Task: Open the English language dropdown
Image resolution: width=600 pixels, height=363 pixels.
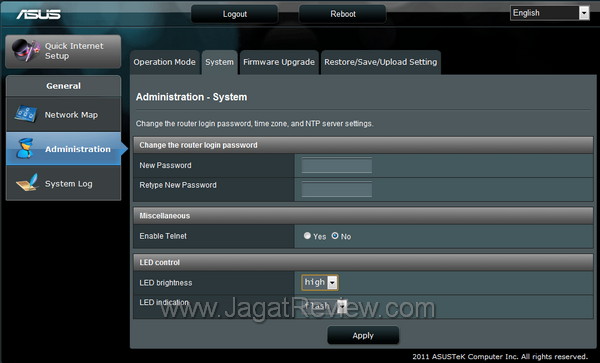Action: pos(549,13)
